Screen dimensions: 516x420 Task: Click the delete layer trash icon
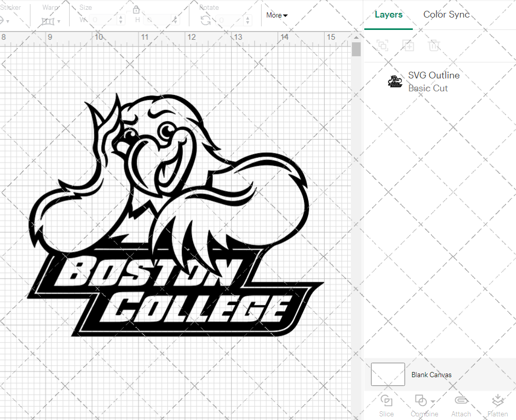pyautogui.click(x=434, y=45)
